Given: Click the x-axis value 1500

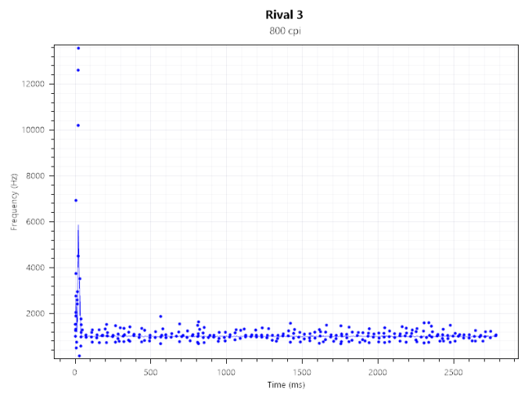Looking at the screenshot, I should [x=302, y=372].
